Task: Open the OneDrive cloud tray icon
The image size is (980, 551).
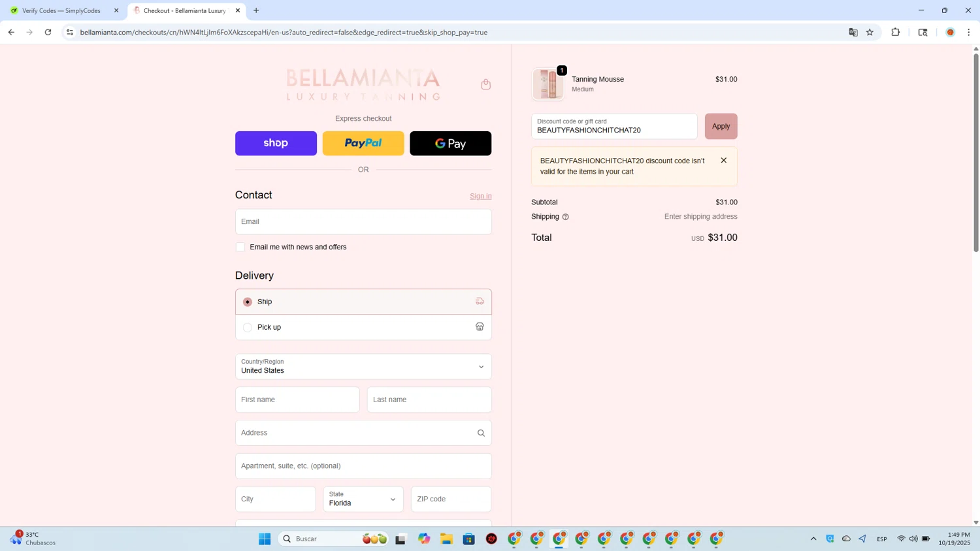Action: (x=846, y=539)
